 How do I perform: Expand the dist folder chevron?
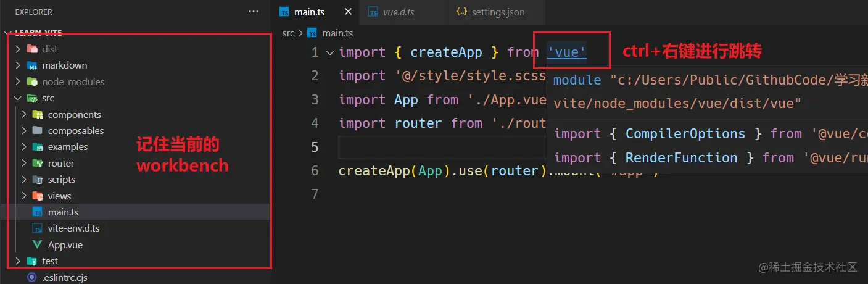(x=18, y=49)
